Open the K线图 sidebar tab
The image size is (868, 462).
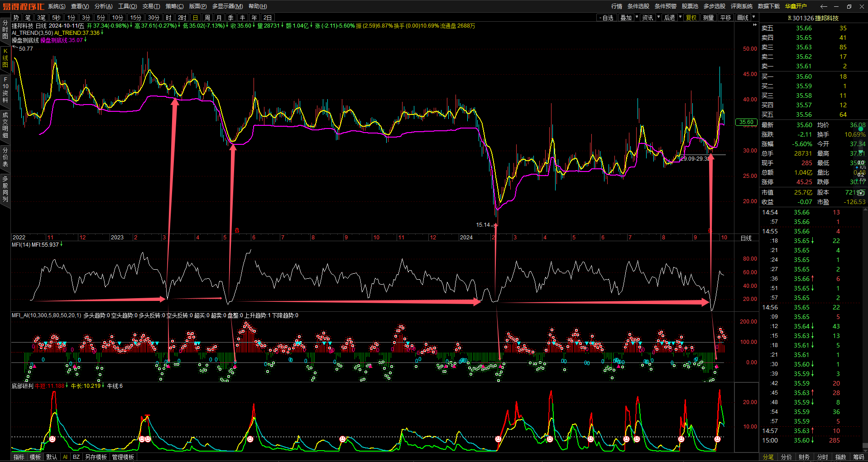pyautogui.click(x=5, y=58)
